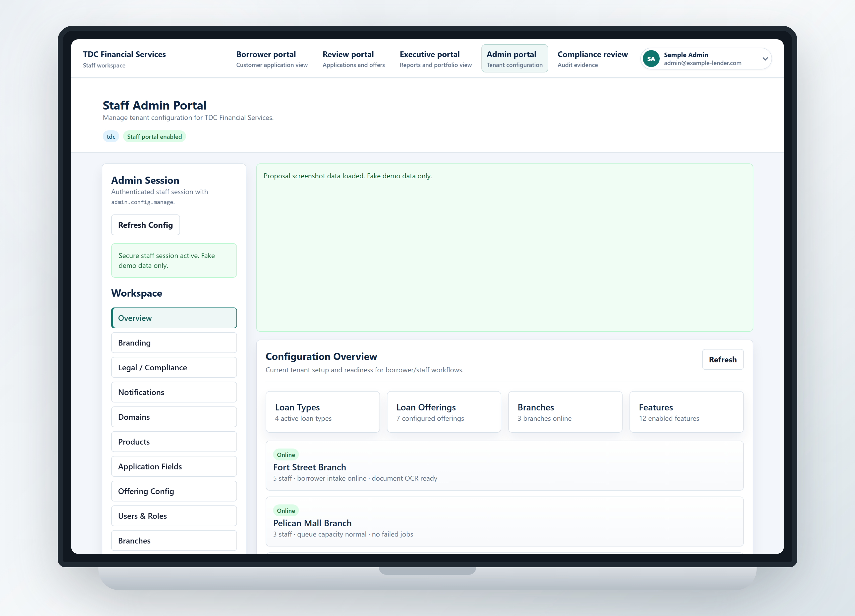Viewport: 855px width, 616px height.
Task: Click the '12 enabled features' text
Action: pyautogui.click(x=669, y=418)
